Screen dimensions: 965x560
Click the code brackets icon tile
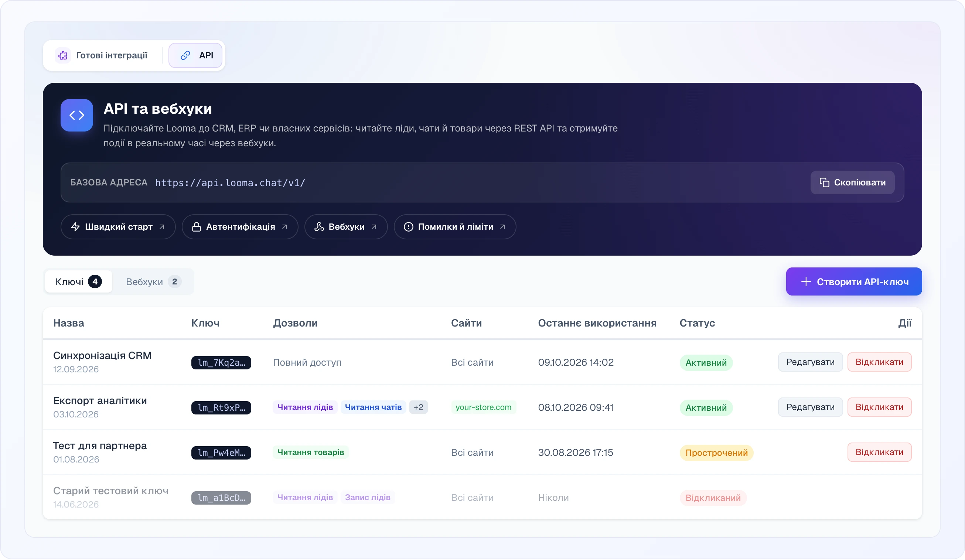pos(76,115)
